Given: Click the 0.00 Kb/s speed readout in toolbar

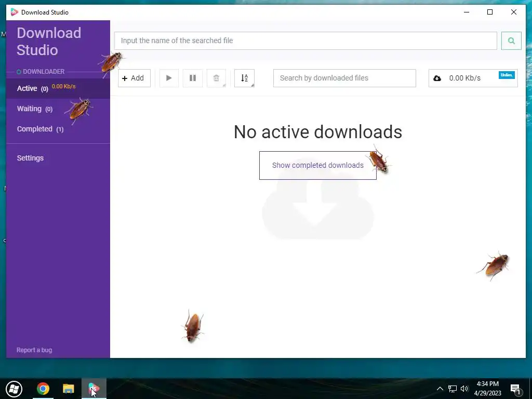Looking at the screenshot, I should [465, 78].
